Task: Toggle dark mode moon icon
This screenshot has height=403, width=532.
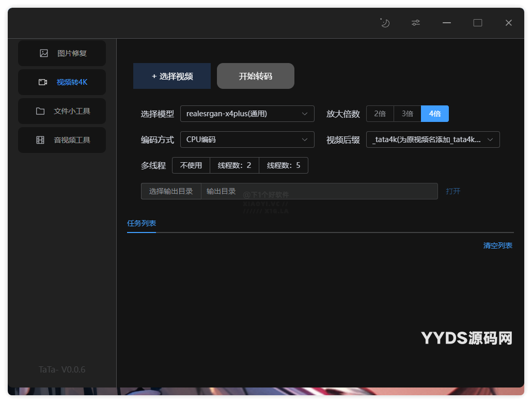Action: point(385,23)
